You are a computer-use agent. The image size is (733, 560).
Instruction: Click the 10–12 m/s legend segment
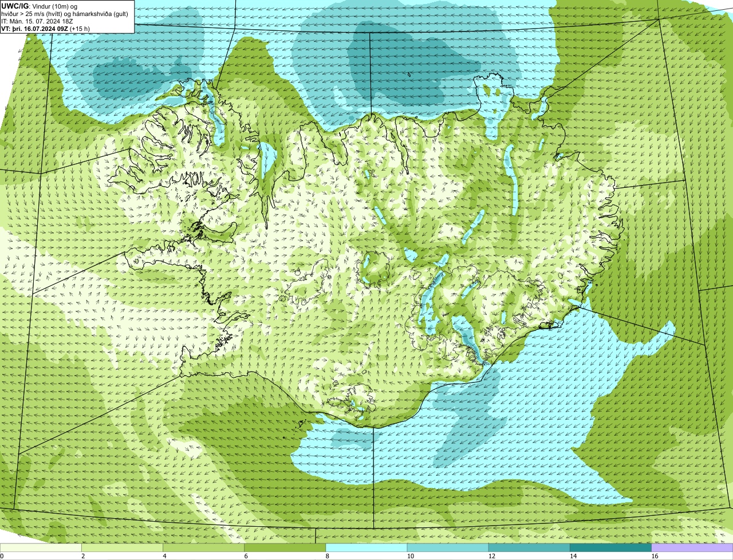448,548
